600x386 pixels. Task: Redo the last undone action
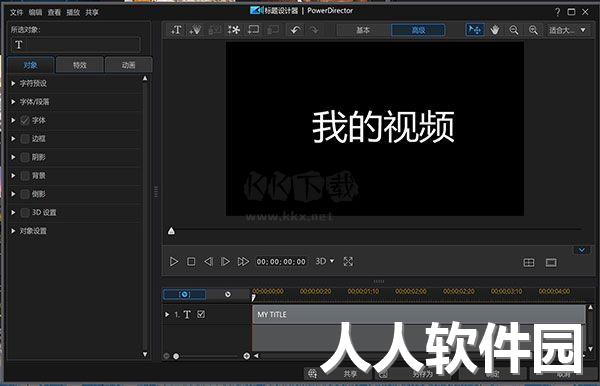pos(314,29)
